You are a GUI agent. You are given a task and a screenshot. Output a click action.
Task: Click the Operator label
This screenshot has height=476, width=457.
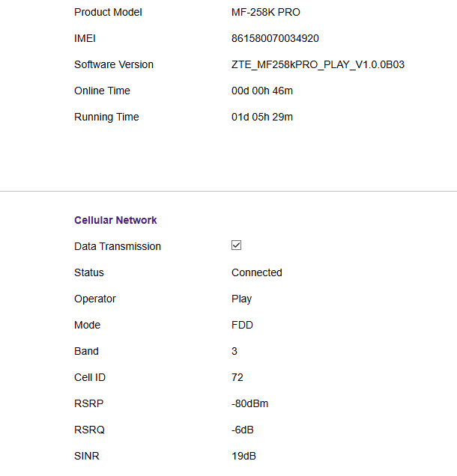[95, 299]
